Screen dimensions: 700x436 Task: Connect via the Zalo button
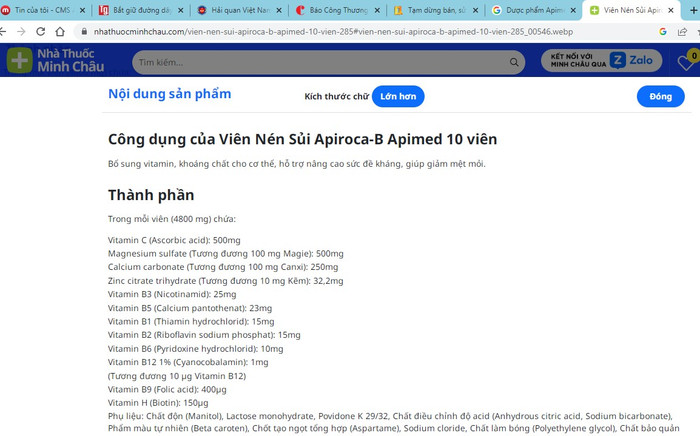coord(601,61)
